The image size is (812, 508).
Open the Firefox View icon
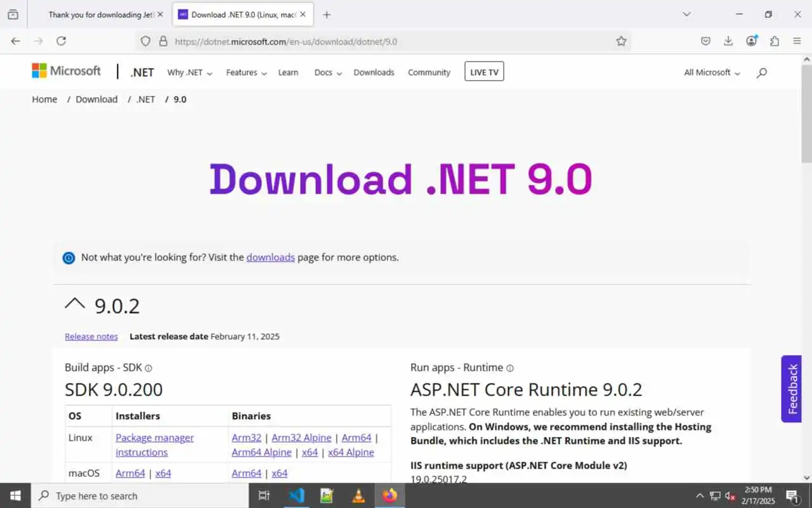(x=13, y=14)
